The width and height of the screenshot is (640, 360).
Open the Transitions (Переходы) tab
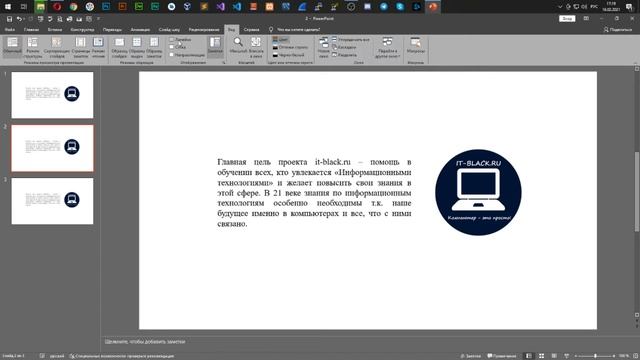pyautogui.click(x=112, y=29)
